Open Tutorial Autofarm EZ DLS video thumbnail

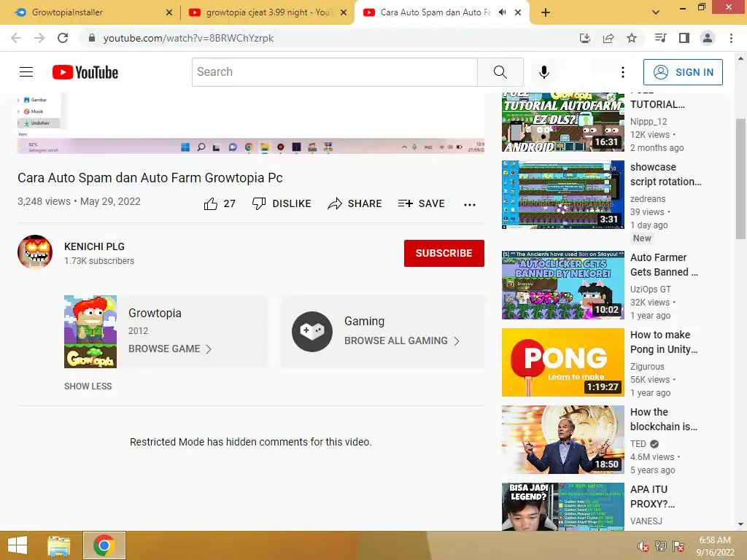[x=562, y=122]
